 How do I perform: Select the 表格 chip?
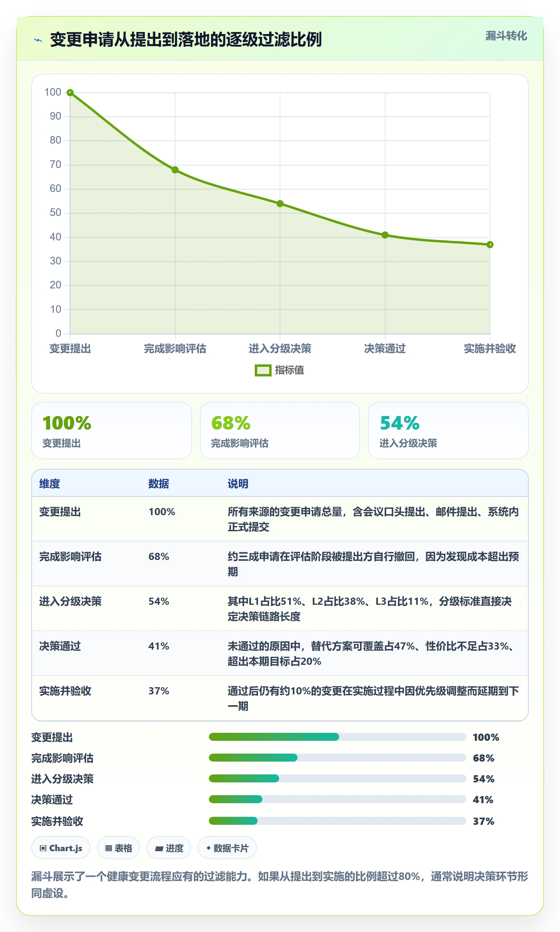tap(118, 848)
